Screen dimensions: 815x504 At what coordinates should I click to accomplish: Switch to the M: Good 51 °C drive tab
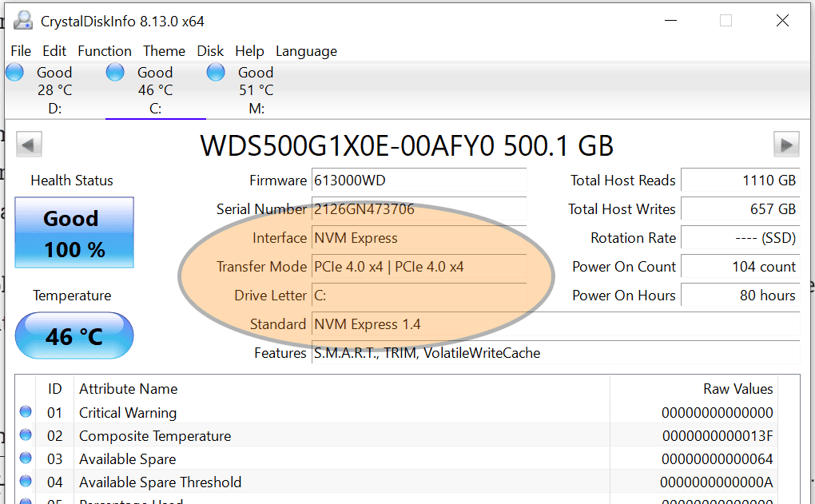pos(256,90)
